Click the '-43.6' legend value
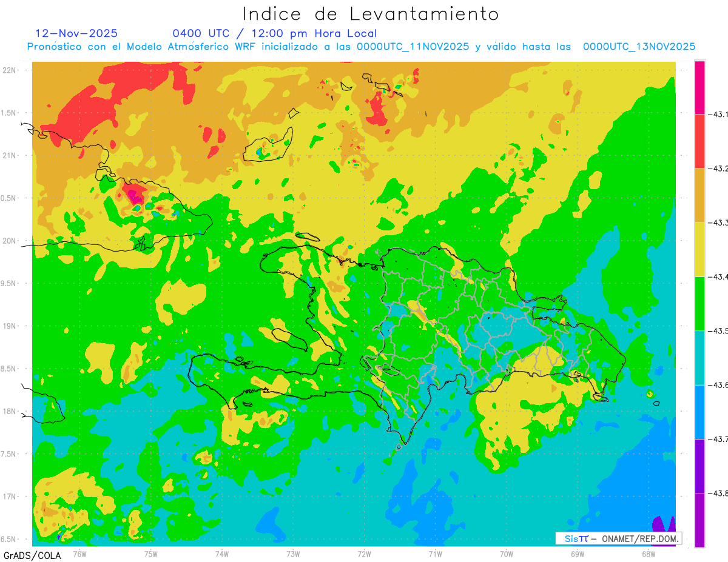 pos(718,385)
